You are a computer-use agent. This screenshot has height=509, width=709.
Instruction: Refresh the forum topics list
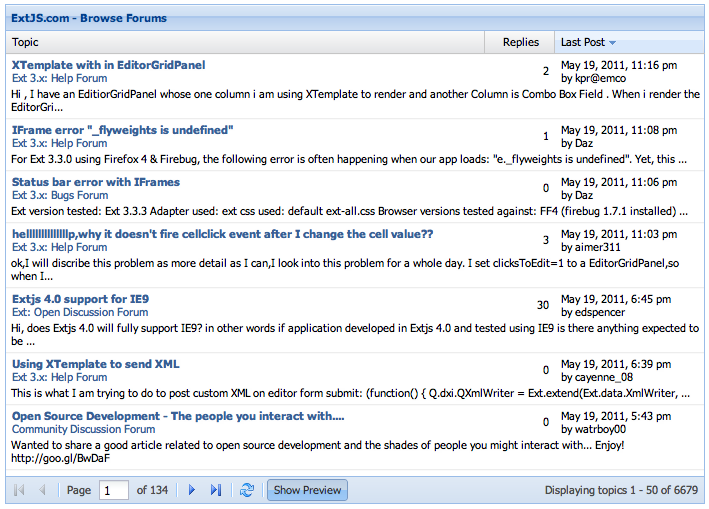(247, 490)
